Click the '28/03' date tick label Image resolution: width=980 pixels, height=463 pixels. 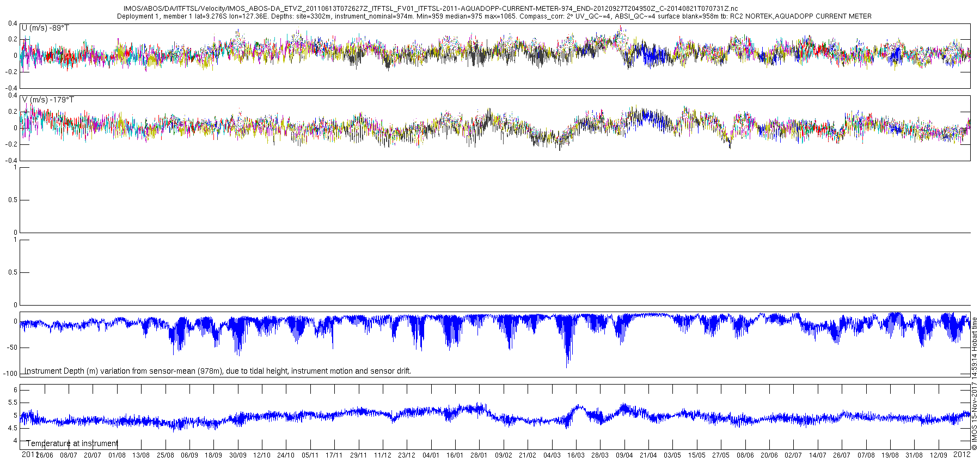600,455
